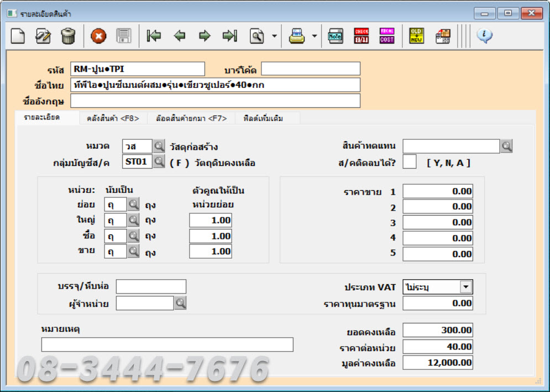Click มูลค่าคงเหลือ 12,000.00 field
This screenshot has width=550, height=392.
(438, 363)
